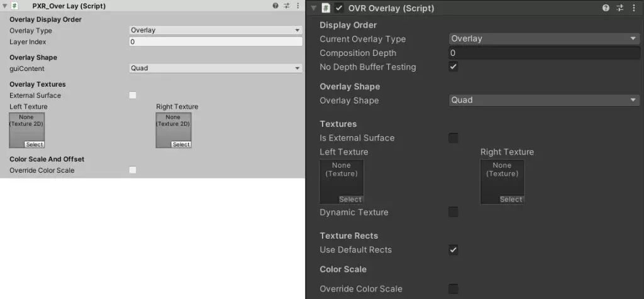644x299 pixels.
Task: Open PXR_Over Lay component kebab menu
Action: [297, 6]
